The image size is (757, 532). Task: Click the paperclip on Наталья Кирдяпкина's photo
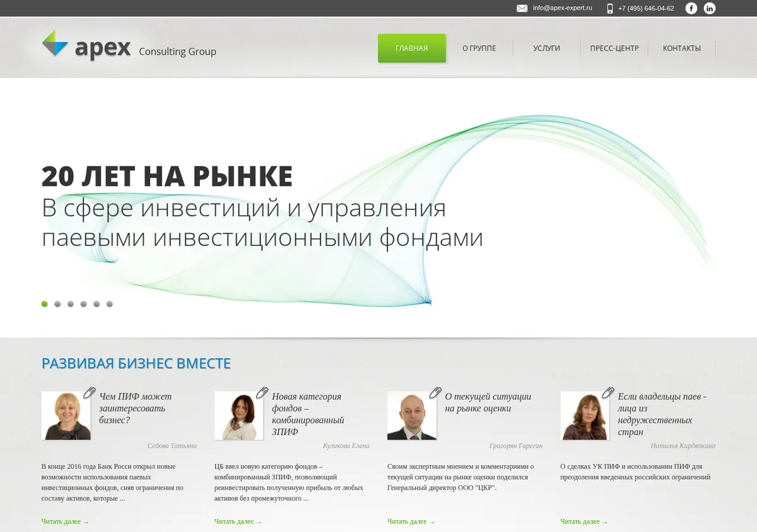pos(608,393)
